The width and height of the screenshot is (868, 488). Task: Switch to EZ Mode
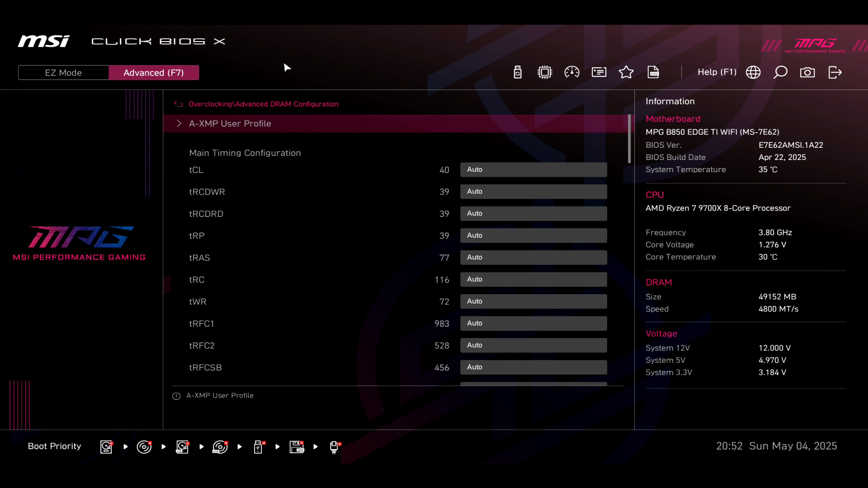[63, 73]
